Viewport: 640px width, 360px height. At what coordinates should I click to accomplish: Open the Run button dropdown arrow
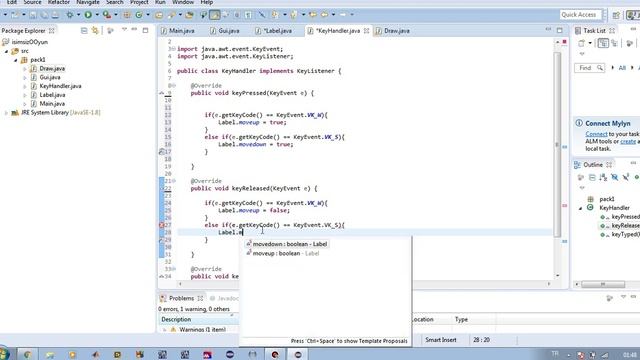(x=97, y=15)
